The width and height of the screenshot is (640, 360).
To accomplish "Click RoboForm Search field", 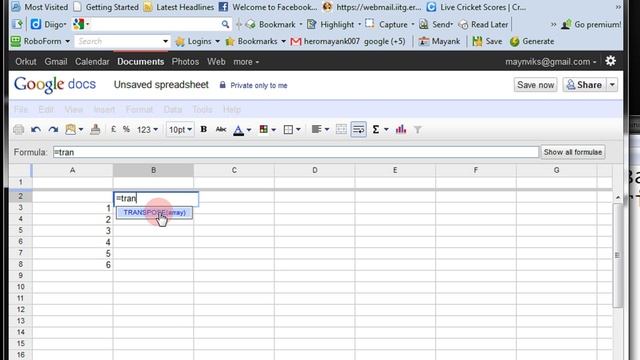I will click(122, 41).
